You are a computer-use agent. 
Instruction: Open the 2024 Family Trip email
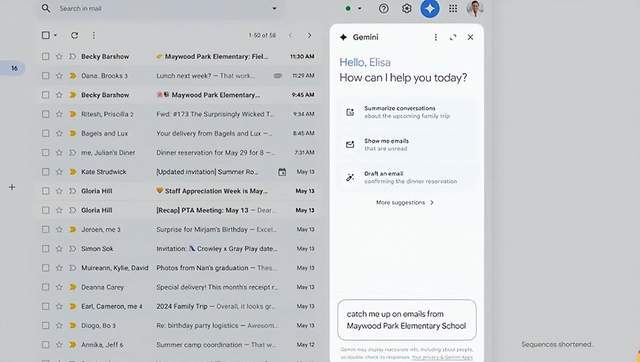180,306
